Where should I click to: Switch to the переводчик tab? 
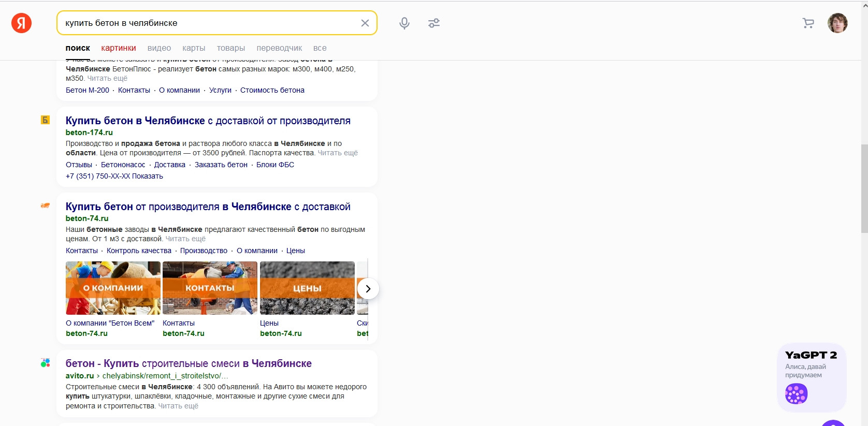279,48
